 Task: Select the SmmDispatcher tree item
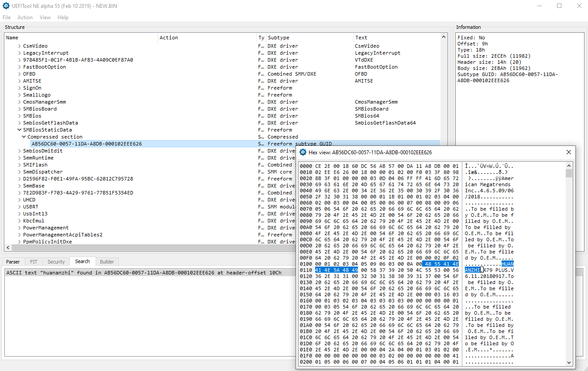point(43,172)
